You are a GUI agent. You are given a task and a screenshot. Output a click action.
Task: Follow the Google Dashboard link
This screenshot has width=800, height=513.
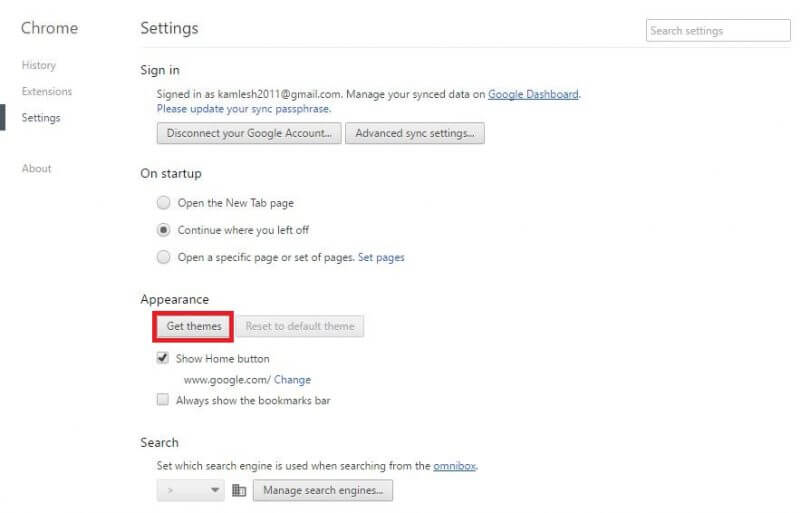[533, 94]
